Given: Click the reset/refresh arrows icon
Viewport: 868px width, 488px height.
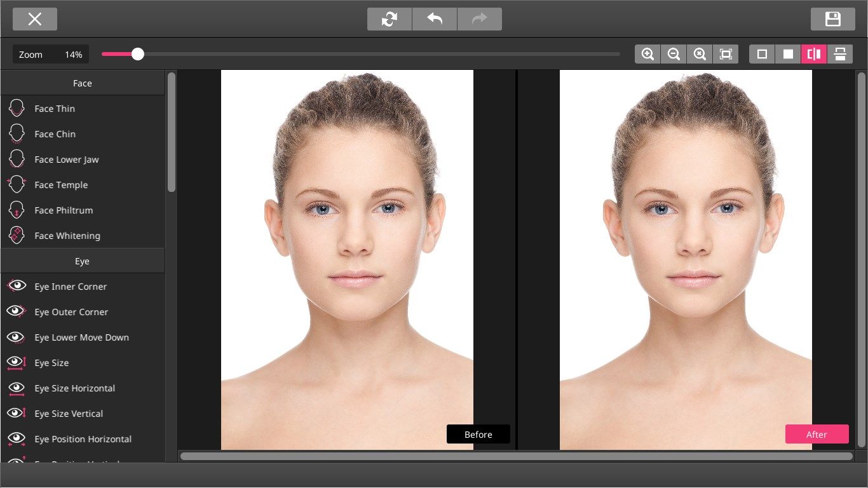Looking at the screenshot, I should pyautogui.click(x=390, y=19).
